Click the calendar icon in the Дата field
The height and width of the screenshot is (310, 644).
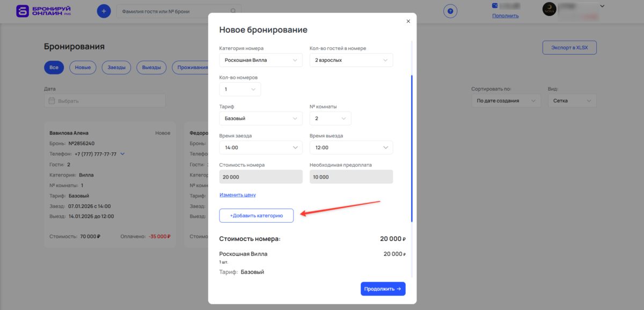click(51, 100)
